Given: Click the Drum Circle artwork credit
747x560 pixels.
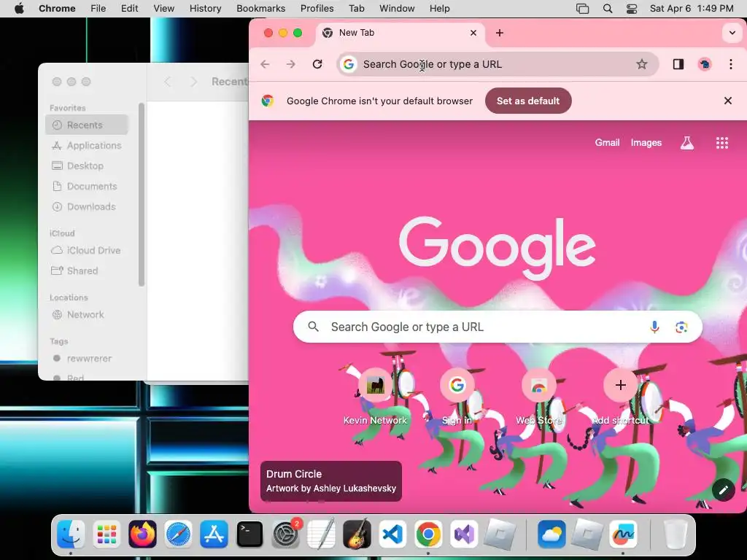Looking at the screenshot, I should (x=331, y=481).
